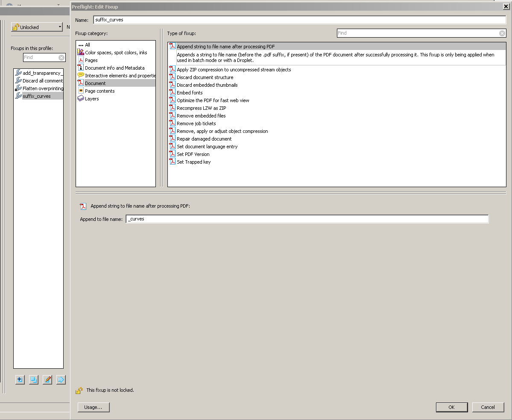Image resolution: width=512 pixels, height=420 pixels.
Task: Click the OK button
Action: coord(452,407)
